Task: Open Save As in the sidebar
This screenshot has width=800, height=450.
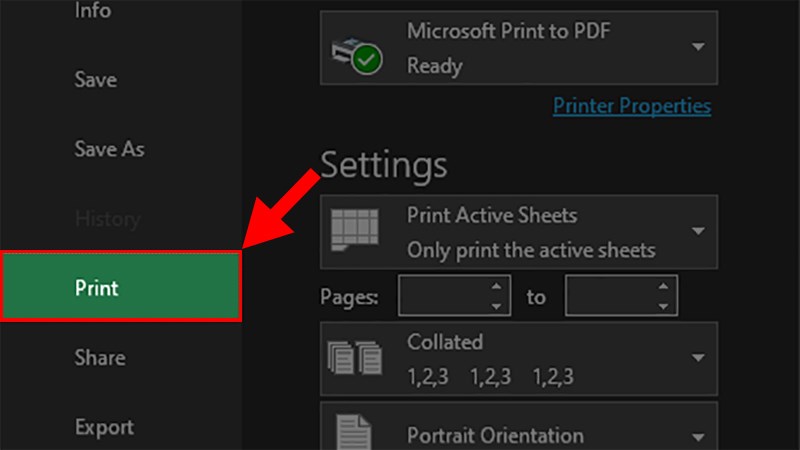Action: 109,149
